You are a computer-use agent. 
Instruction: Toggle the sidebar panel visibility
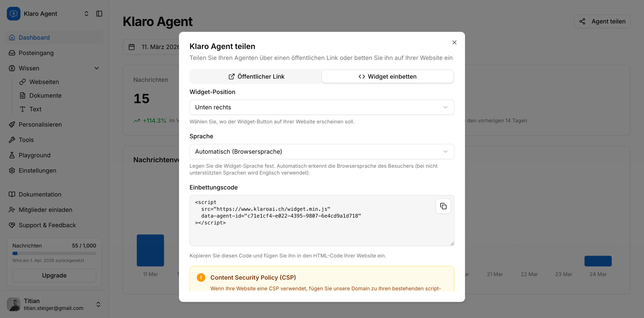(99, 13)
